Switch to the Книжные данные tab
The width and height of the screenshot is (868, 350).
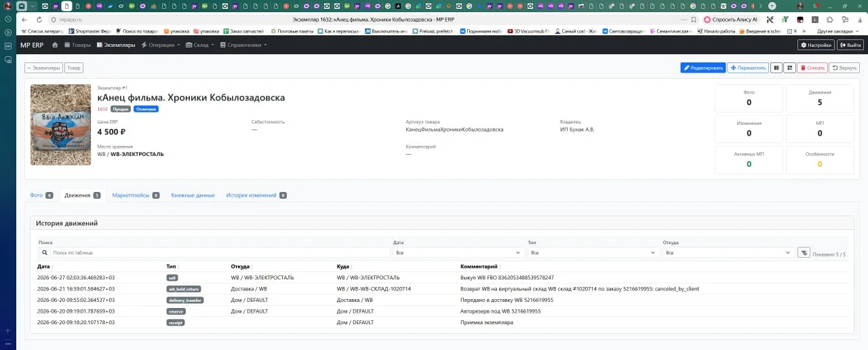click(x=193, y=195)
